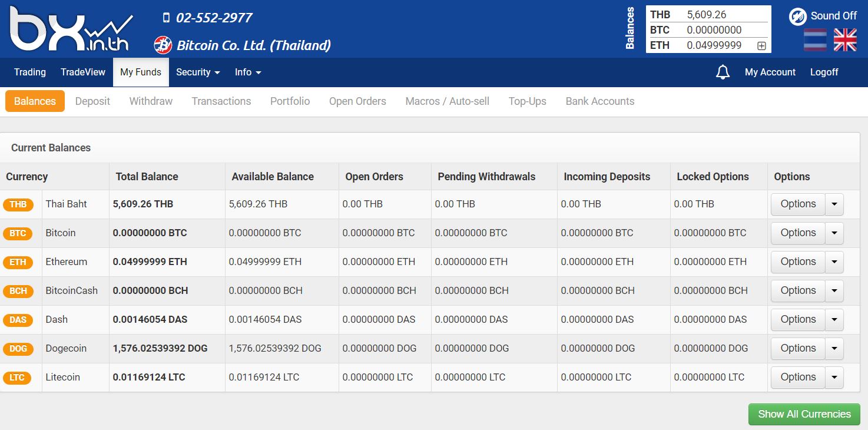Open the Macros / Auto-sell tab
868x430 pixels.
click(448, 101)
